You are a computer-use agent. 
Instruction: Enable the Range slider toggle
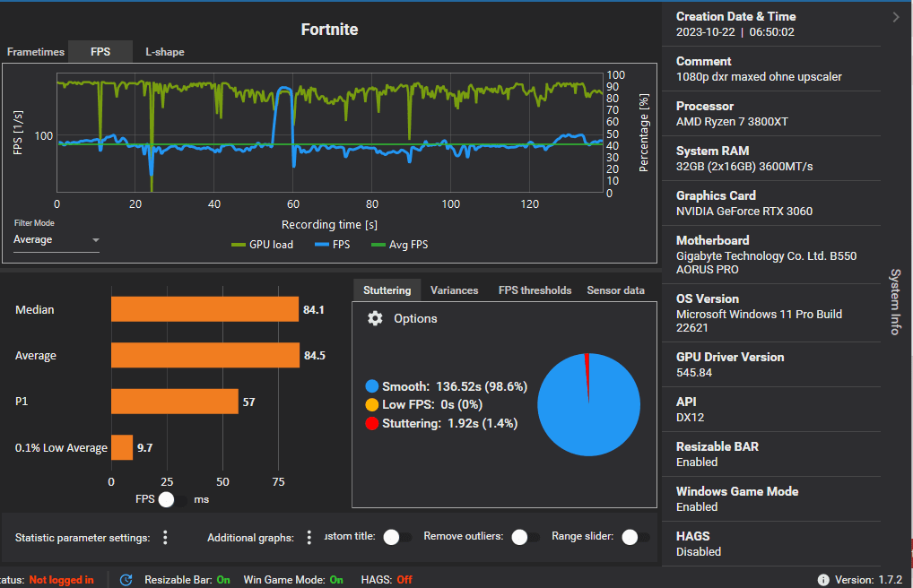pos(635,537)
